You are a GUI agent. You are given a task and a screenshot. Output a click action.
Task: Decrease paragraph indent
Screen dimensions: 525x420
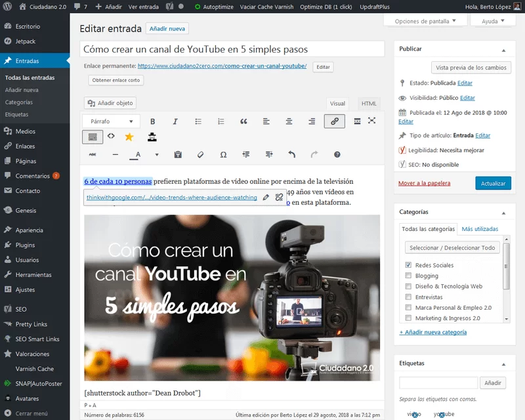pyautogui.click(x=246, y=154)
